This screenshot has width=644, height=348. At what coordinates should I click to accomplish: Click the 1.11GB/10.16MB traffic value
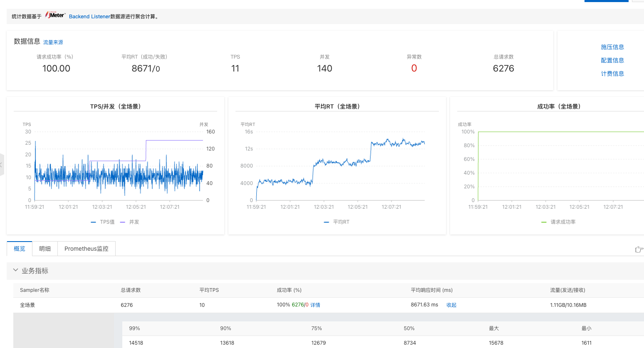(x=568, y=305)
